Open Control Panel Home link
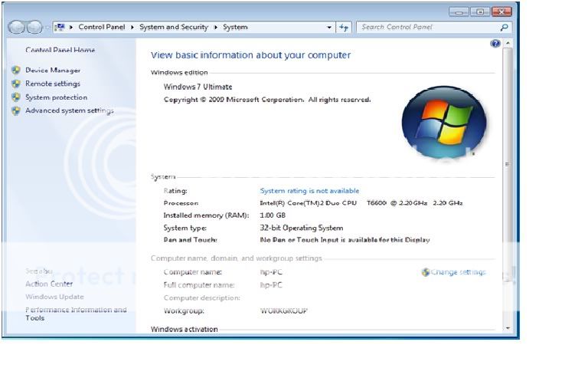 [x=60, y=50]
